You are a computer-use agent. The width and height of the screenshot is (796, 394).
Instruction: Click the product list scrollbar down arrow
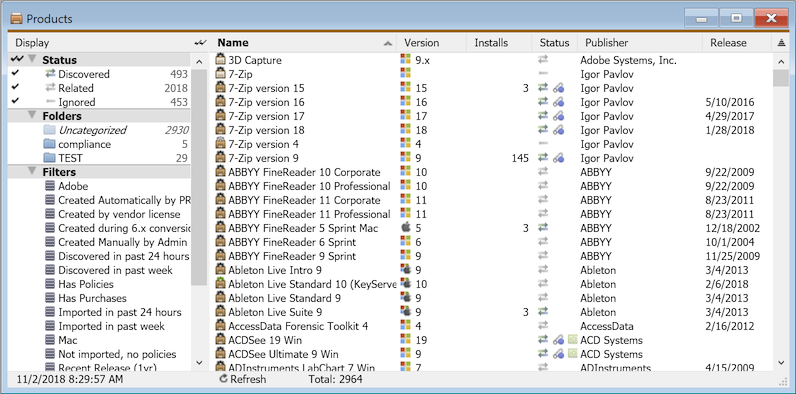(x=781, y=363)
